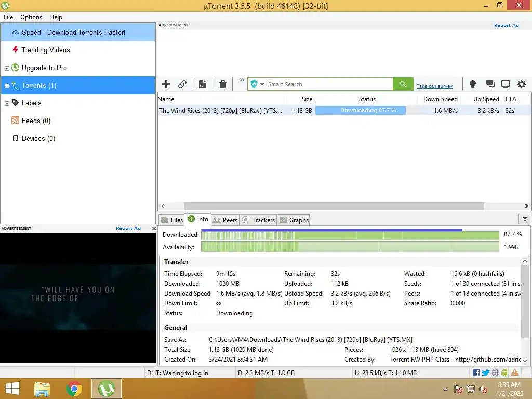This screenshot has width=532, height=399.
Task: Click DHT: Waiting to log in status
Action: click(x=178, y=373)
